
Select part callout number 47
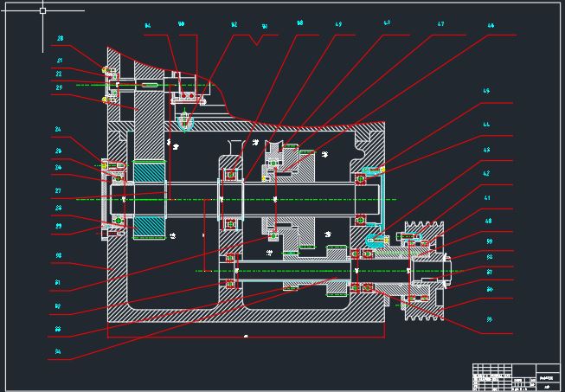point(440,24)
